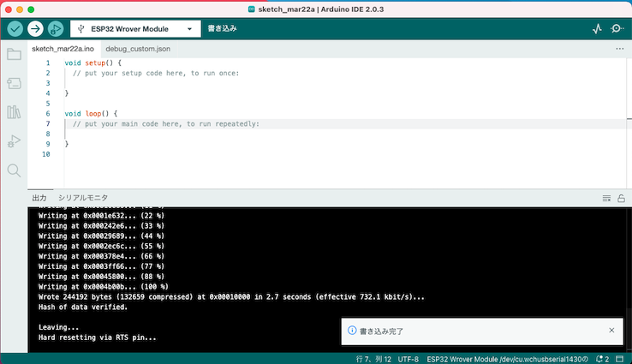Open the Sketchbook folder sidebar icon
The height and width of the screenshot is (364, 632).
[14, 54]
